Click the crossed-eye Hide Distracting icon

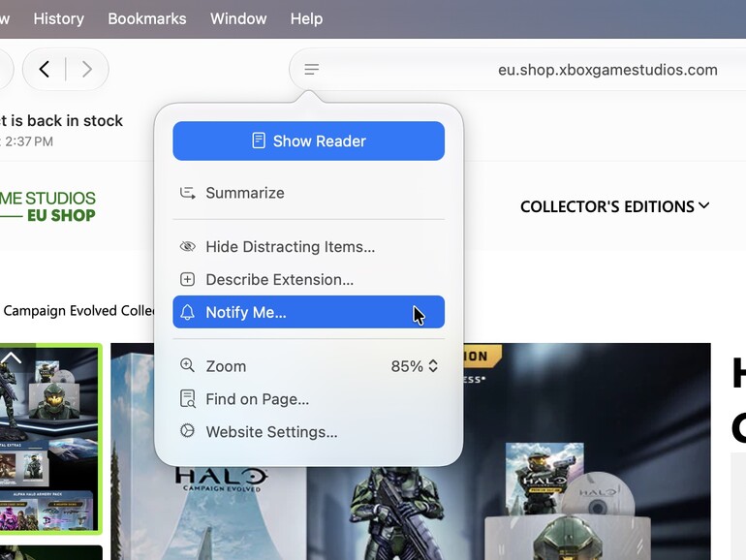(x=187, y=246)
